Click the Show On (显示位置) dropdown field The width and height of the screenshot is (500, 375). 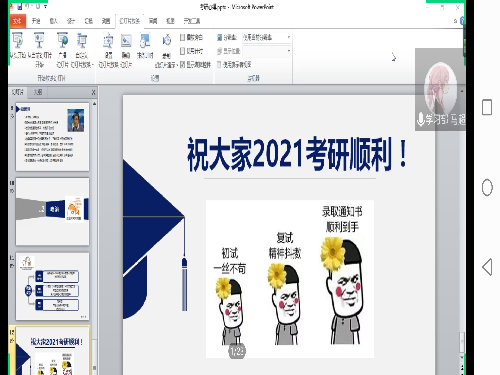tap(266, 51)
